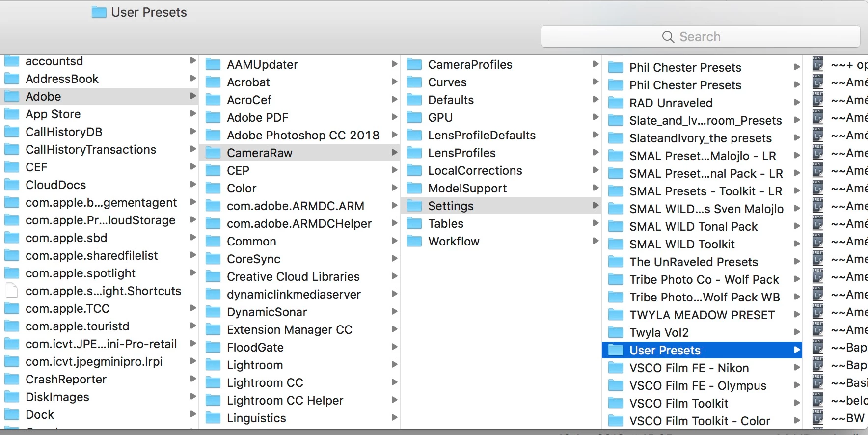868x435 pixels.
Task: Click the Twyla Vol2 folder icon
Action: [x=616, y=332]
